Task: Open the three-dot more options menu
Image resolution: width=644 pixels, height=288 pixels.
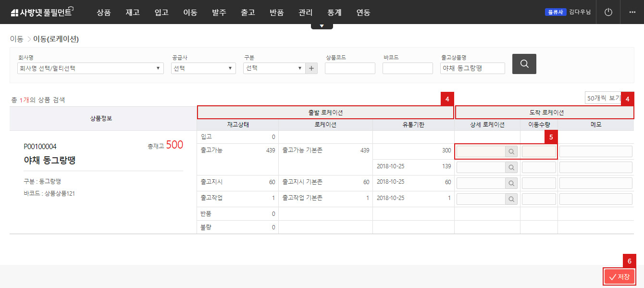Action: pyautogui.click(x=632, y=12)
